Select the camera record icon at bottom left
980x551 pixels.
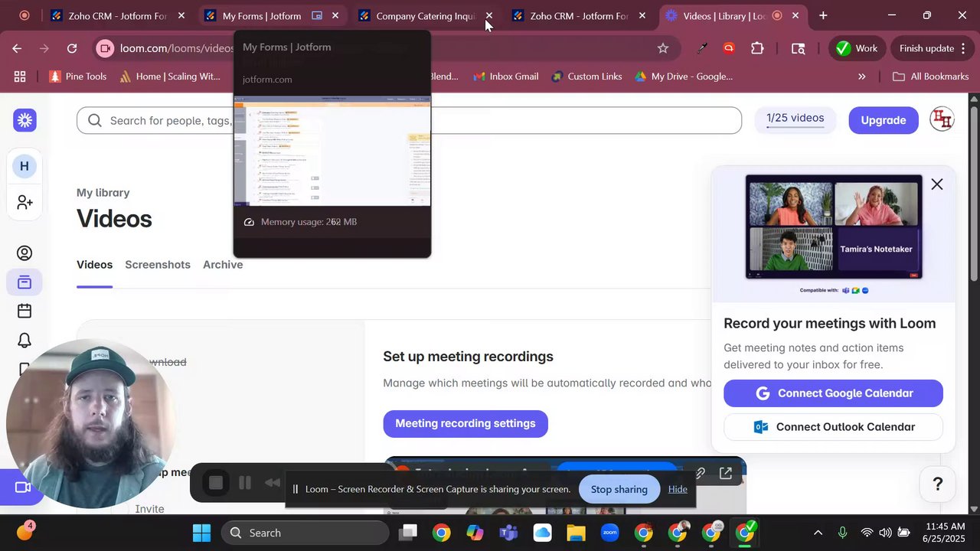point(22,487)
